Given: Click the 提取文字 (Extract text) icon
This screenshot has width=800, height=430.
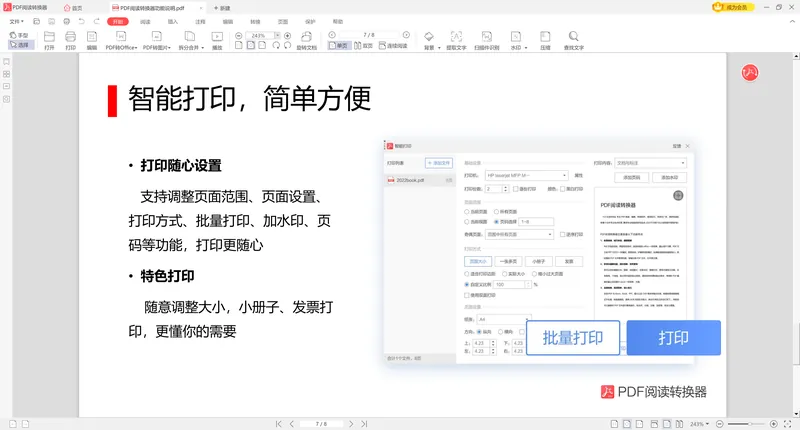Looking at the screenshot, I should tap(456, 37).
